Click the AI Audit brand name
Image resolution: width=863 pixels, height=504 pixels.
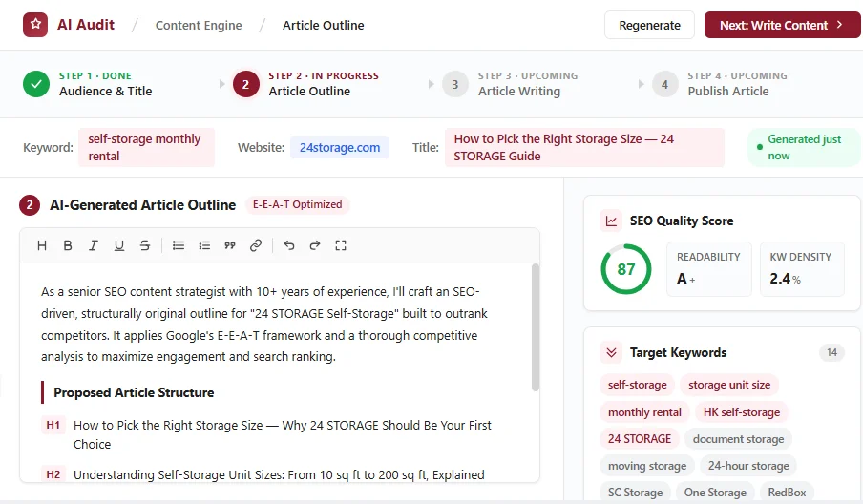point(86,25)
